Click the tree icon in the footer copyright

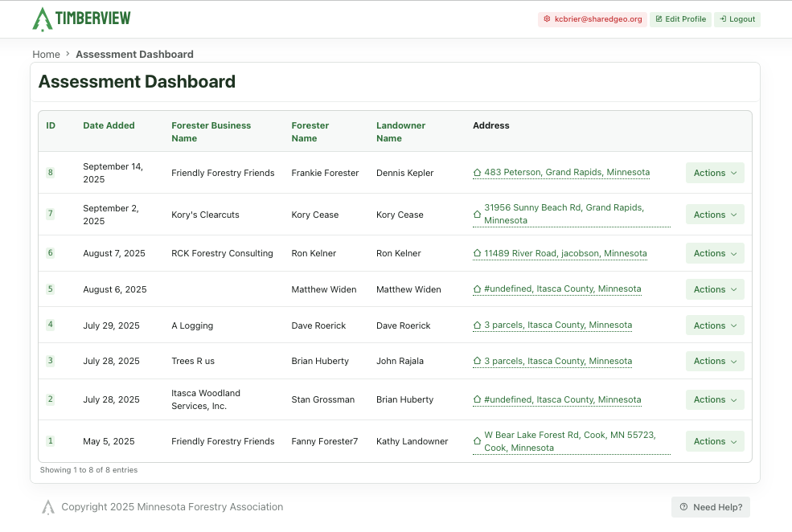pos(48,507)
